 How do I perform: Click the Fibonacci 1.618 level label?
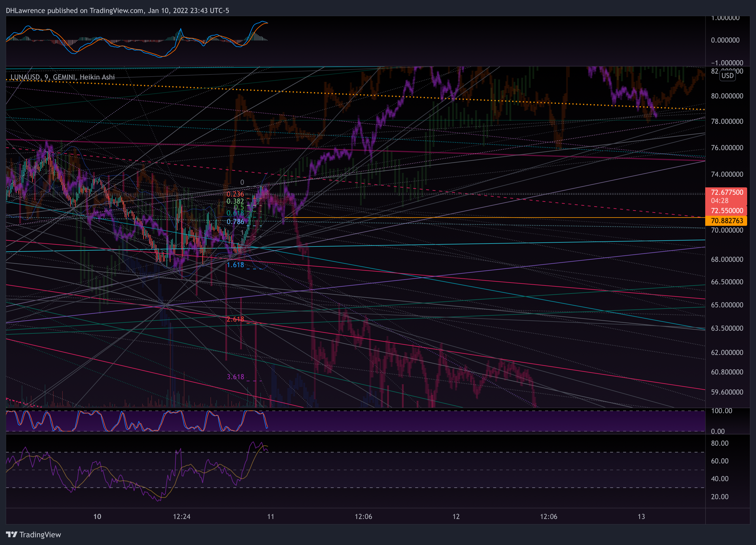[x=235, y=265]
